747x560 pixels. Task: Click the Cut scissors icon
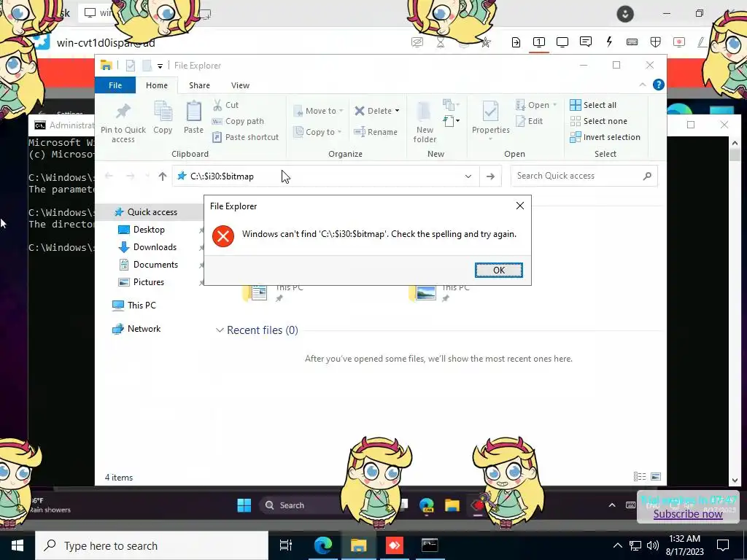click(217, 105)
